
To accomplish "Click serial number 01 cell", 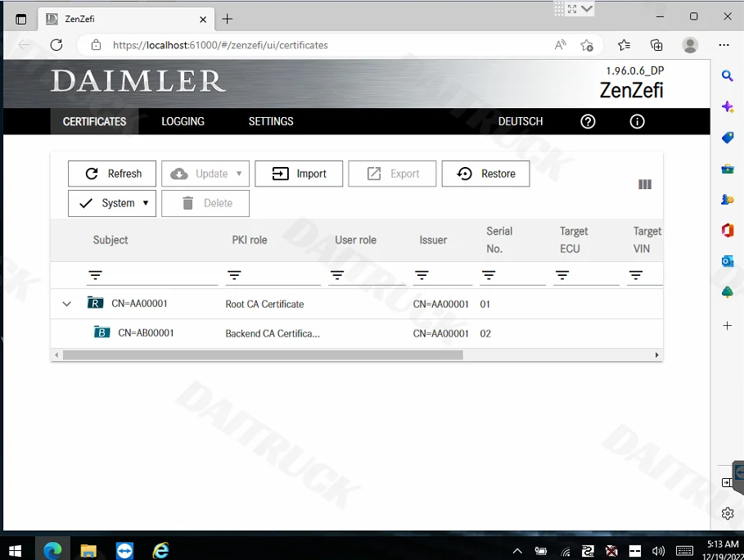I will pos(485,305).
